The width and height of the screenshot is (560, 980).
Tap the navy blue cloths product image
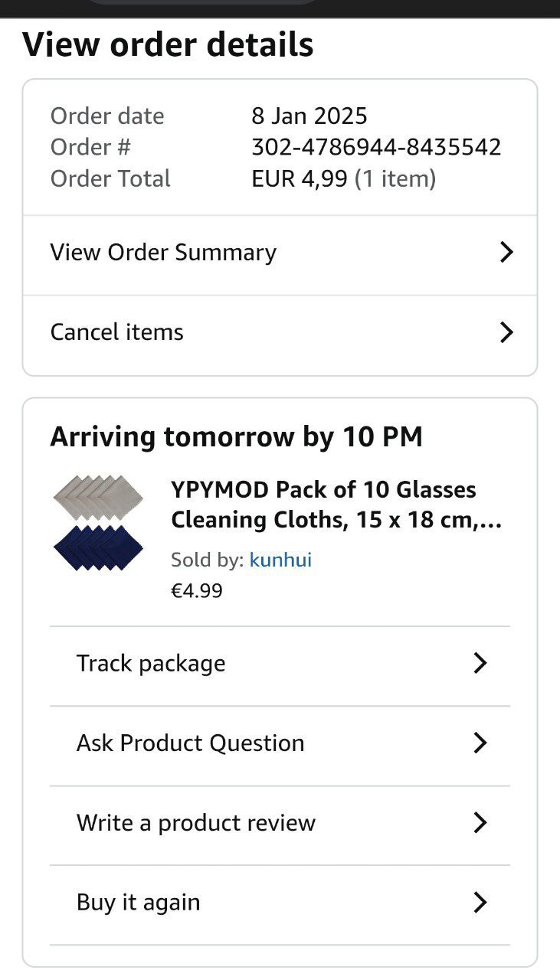[97, 547]
